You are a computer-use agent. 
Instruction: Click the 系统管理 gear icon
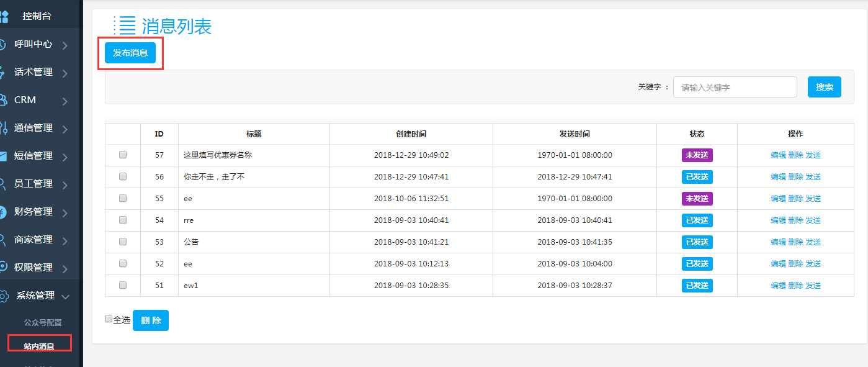tap(3, 296)
